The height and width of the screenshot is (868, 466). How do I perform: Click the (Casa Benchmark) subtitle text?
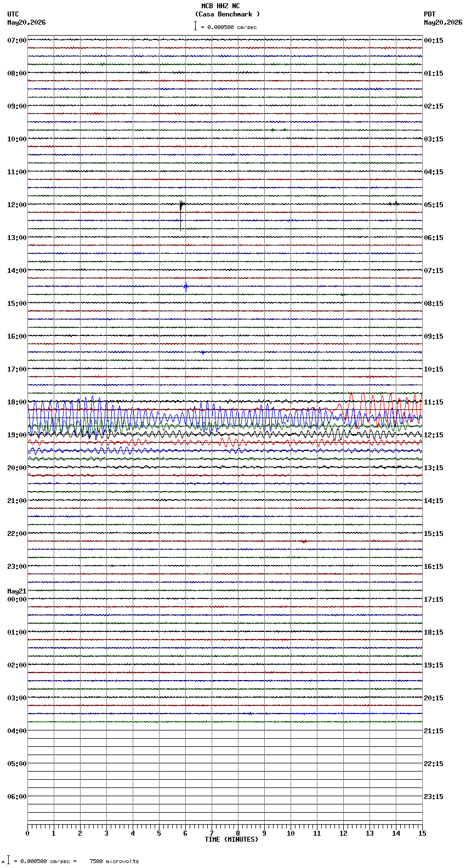point(228,14)
